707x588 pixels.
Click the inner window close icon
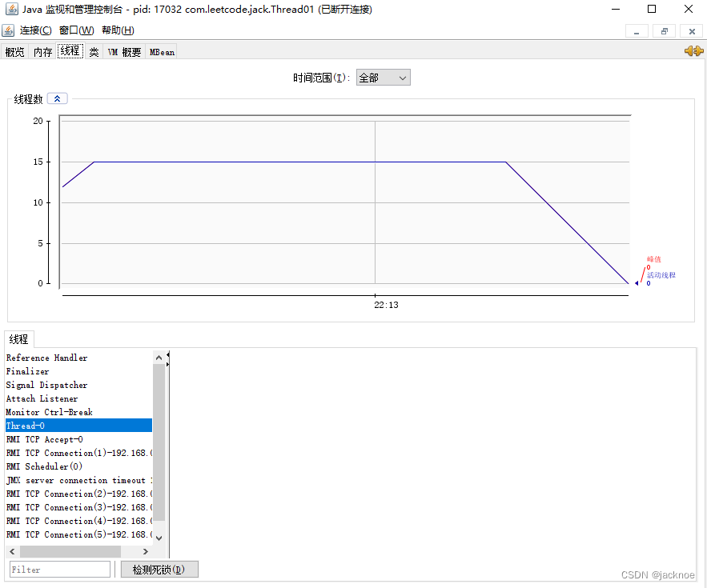(x=691, y=30)
